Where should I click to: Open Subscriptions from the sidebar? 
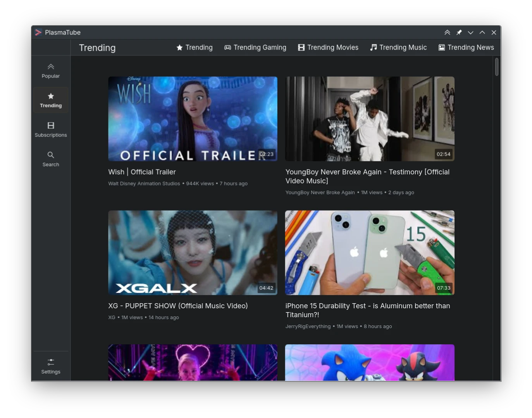click(x=51, y=130)
